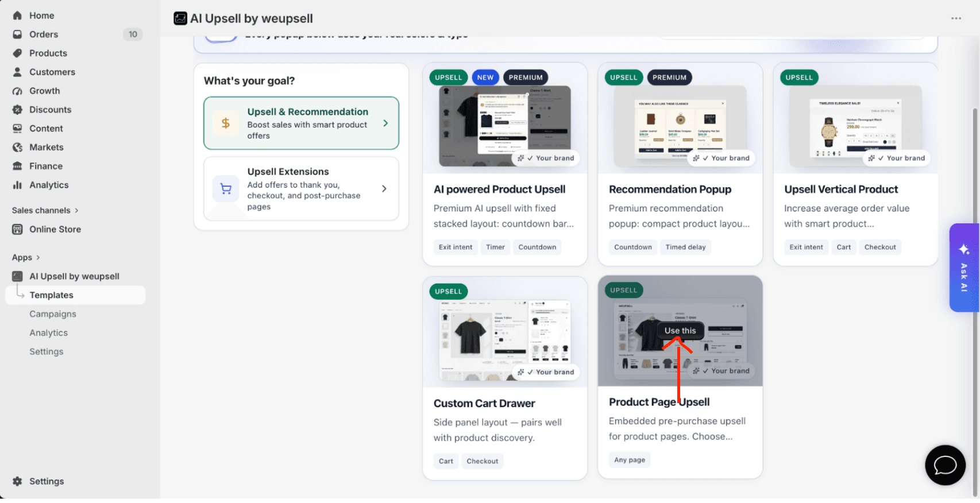980x503 pixels.
Task: Open the app Settings submenu item
Action: click(47, 352)
